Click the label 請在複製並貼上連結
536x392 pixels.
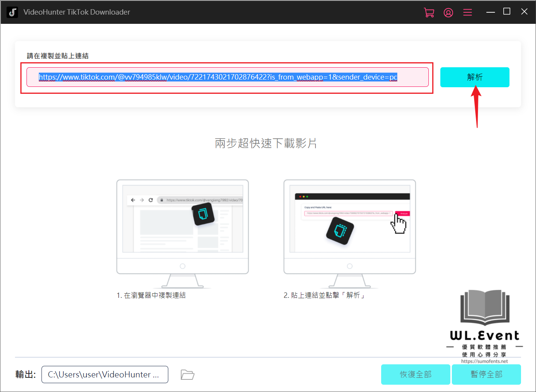click(58, 56)
